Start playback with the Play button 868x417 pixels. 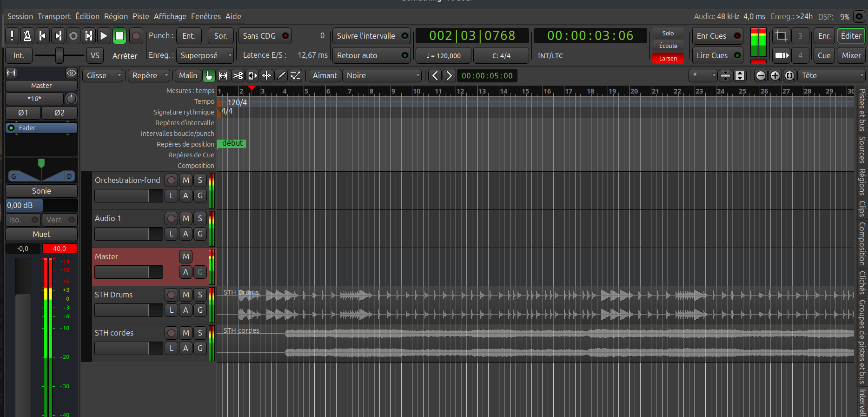104,36
